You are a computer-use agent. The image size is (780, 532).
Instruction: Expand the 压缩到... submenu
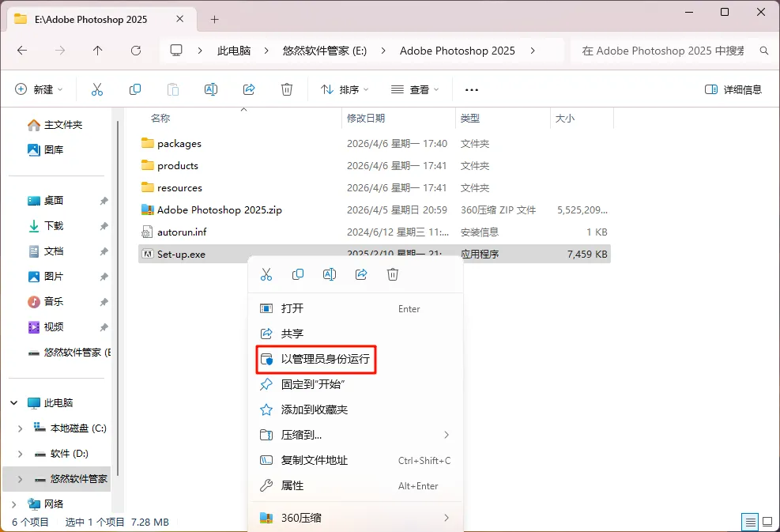pos(447,435)
